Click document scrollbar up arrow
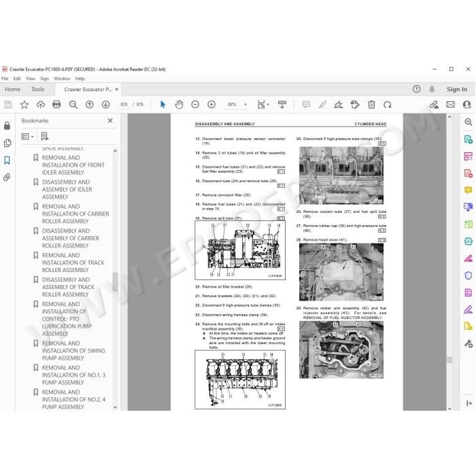The width and height of the screenshot is (476, 476). click(449, 116)
